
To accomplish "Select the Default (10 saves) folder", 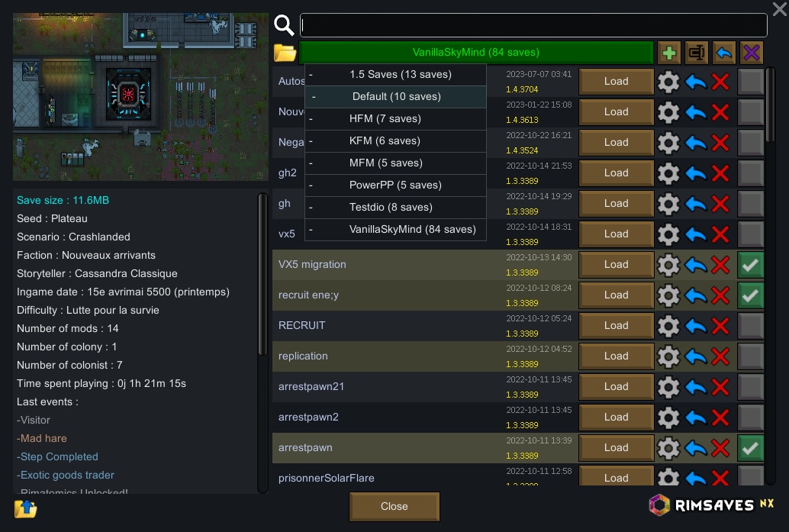I will point(395,97).
